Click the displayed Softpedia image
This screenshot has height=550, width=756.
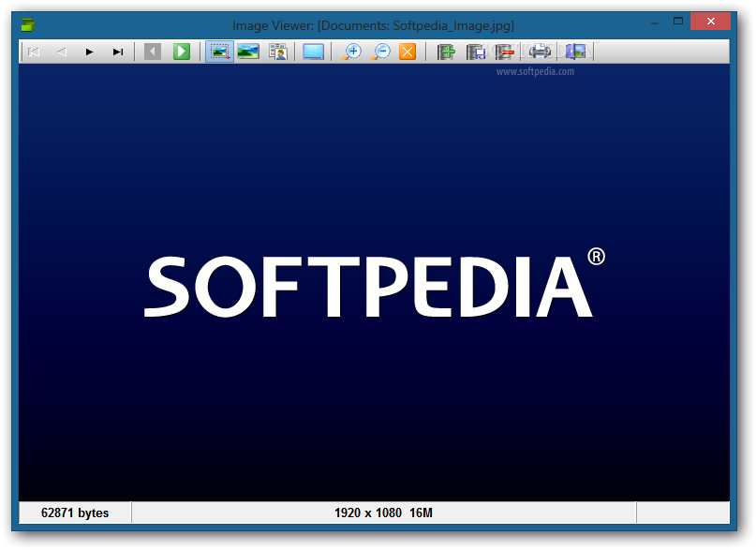coord(374,282)
